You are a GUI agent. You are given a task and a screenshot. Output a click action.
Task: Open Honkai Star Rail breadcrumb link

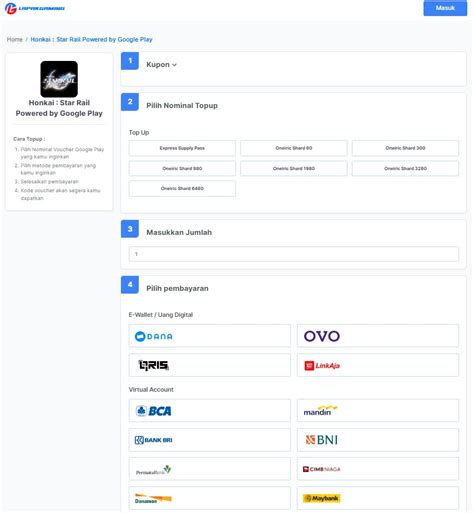tap(91, 39)
